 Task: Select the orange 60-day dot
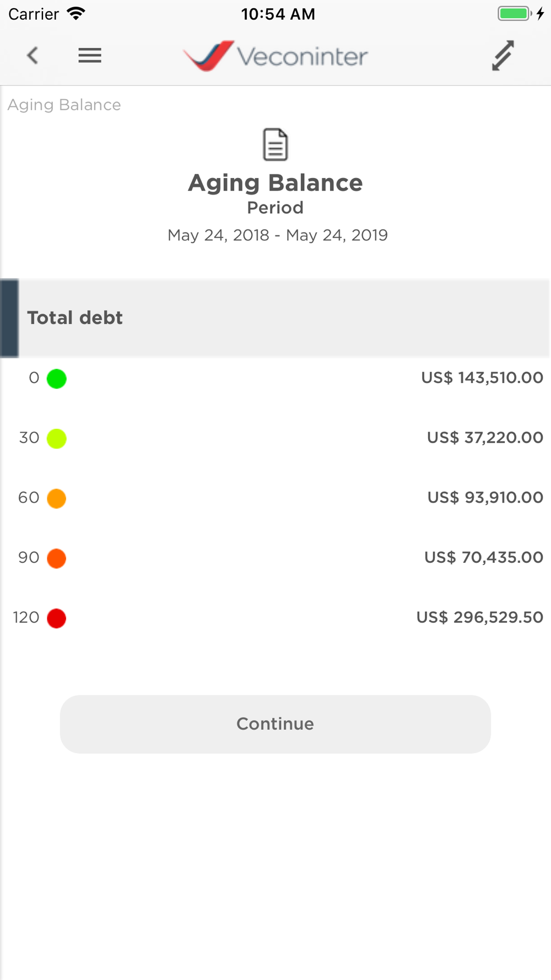click(57, 498)
